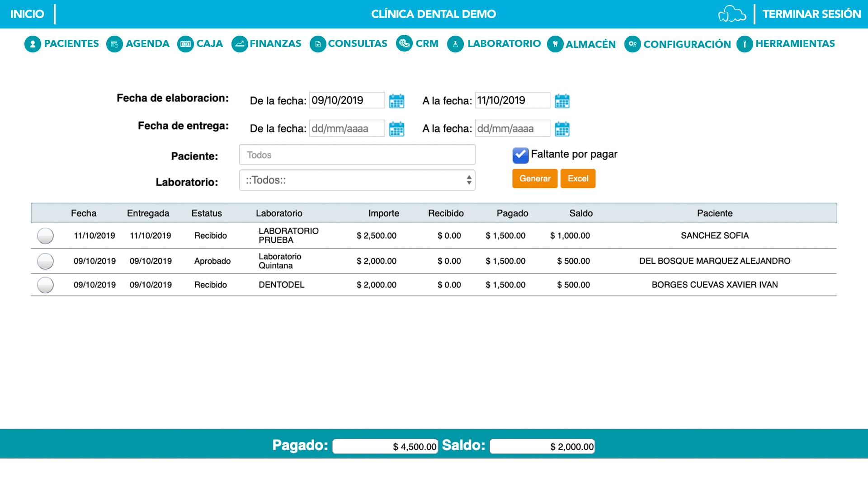Select radio button for SANCHEZ SOFIA row
Screen dimensions: 868x488
[45, 236]
